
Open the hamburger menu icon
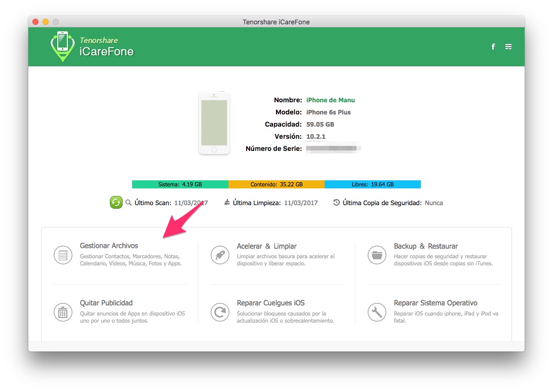pos(508,47)
